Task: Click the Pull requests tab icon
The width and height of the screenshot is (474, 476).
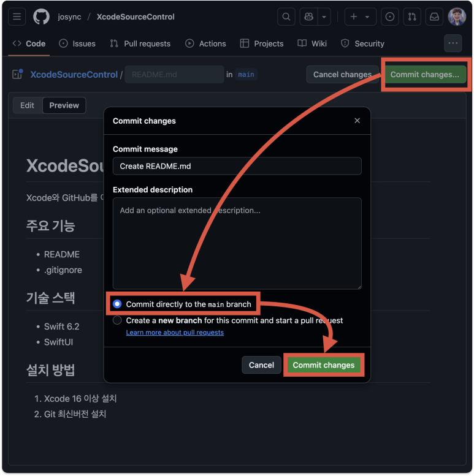Action: [x=114, y=43]
